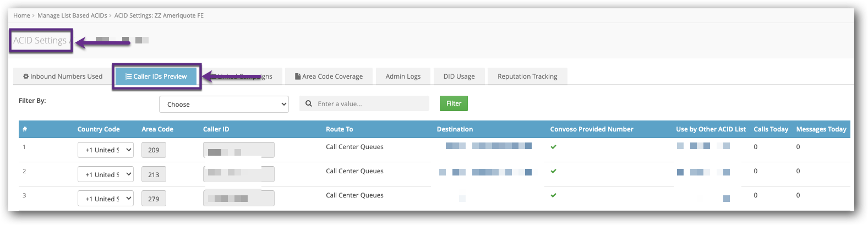Expand country code dropdown in row 3
This screenshot has height=225, width=868.
pos(106,199)
